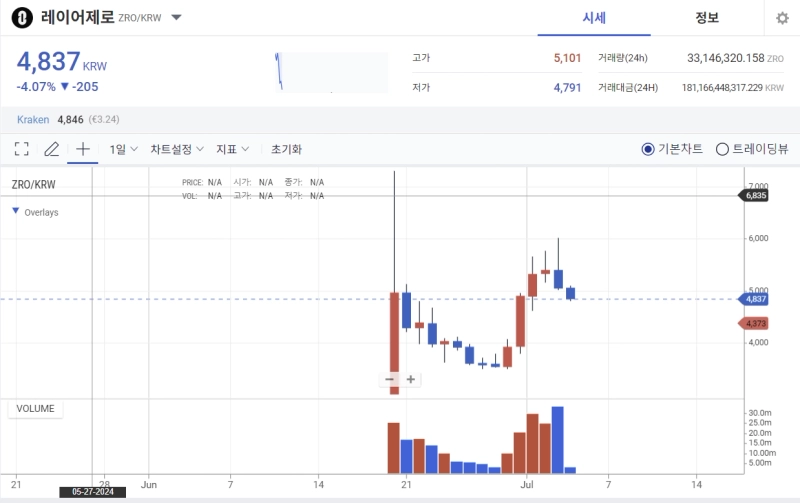Click the chart zoom out minus button
This screenshot has width=800, height=503.
391,379
